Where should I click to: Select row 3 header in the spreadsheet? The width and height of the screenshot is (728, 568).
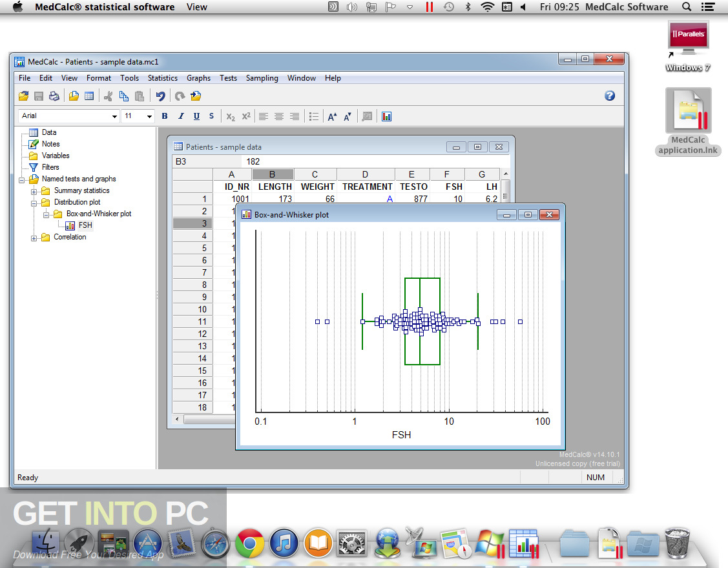point(192,223)
